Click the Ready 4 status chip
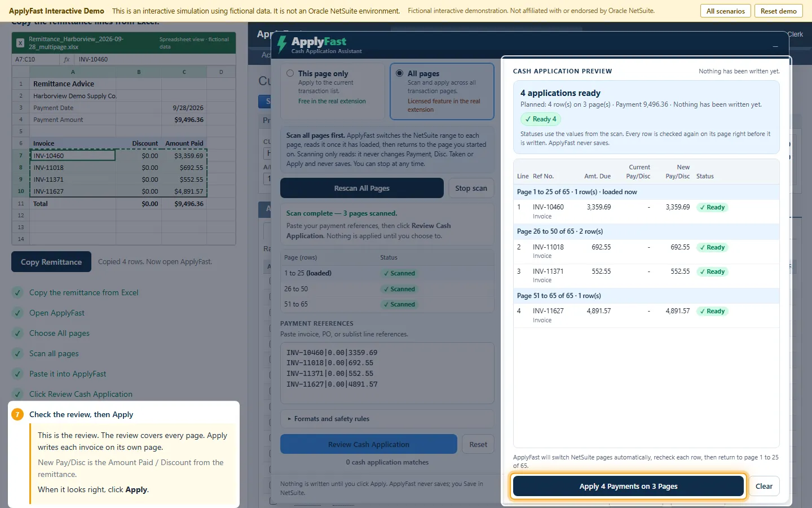Screen dimensions: 812x508 pyautogui.click(x=541, y=119)
